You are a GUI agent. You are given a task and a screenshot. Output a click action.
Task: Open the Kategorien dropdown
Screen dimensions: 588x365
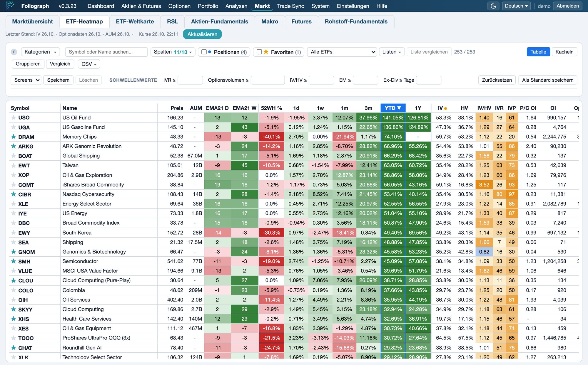(40, 52)
